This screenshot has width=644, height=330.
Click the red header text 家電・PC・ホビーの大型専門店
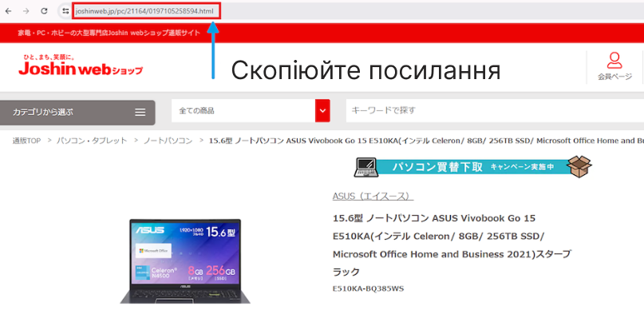[109, 33]
